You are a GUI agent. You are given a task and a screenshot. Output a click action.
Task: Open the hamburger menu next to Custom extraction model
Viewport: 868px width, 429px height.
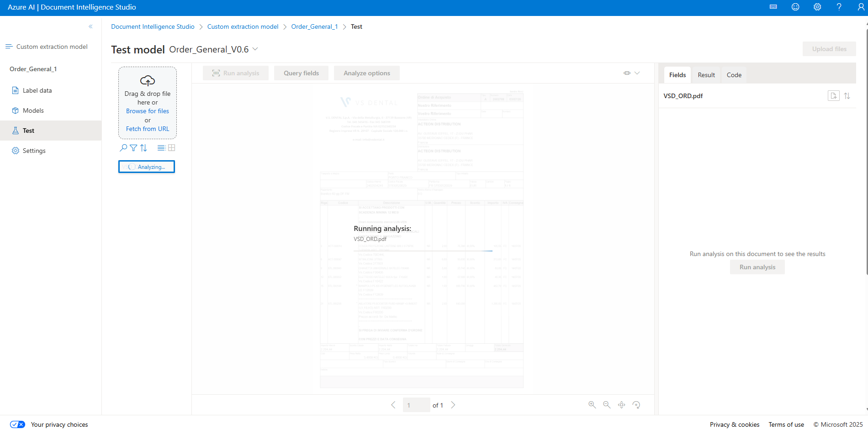point(9,47)
